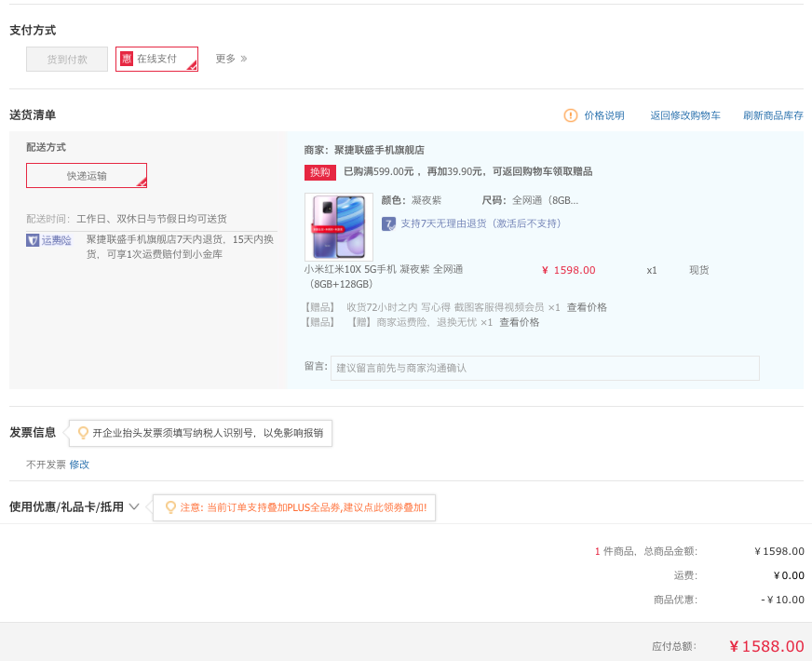Click the payable total ¥1588.00
Image resolution: width=812 pixels, height=661 pixels.
point(766,646)
